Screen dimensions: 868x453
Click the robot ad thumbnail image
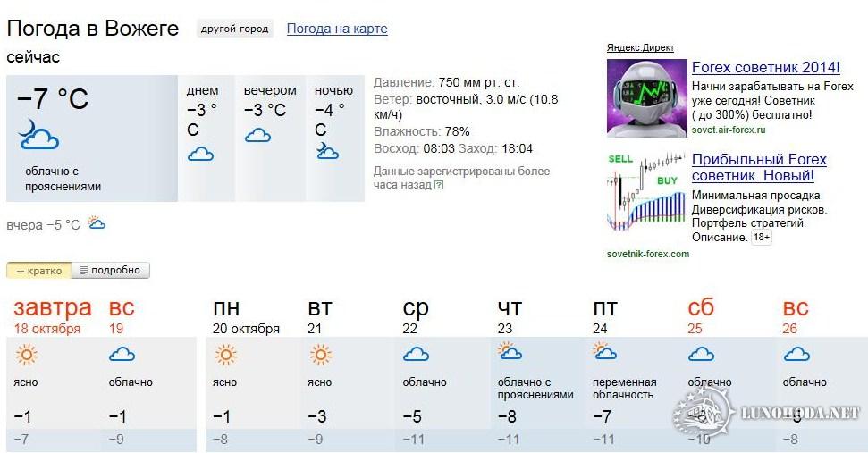[646, 98]
